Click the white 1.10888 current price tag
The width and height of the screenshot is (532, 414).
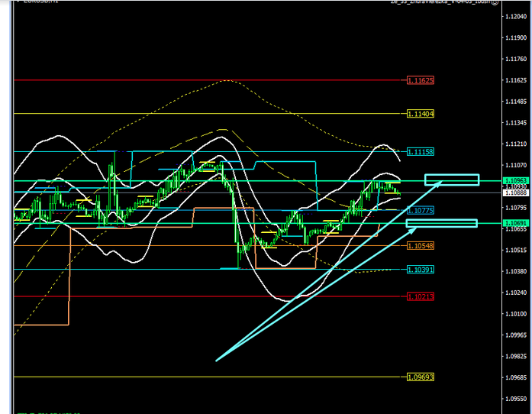(x=514, y=193)
